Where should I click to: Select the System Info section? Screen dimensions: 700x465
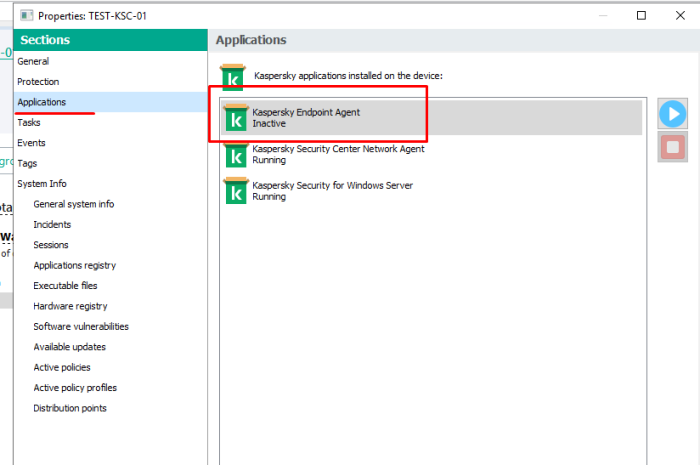pos(111,184)
